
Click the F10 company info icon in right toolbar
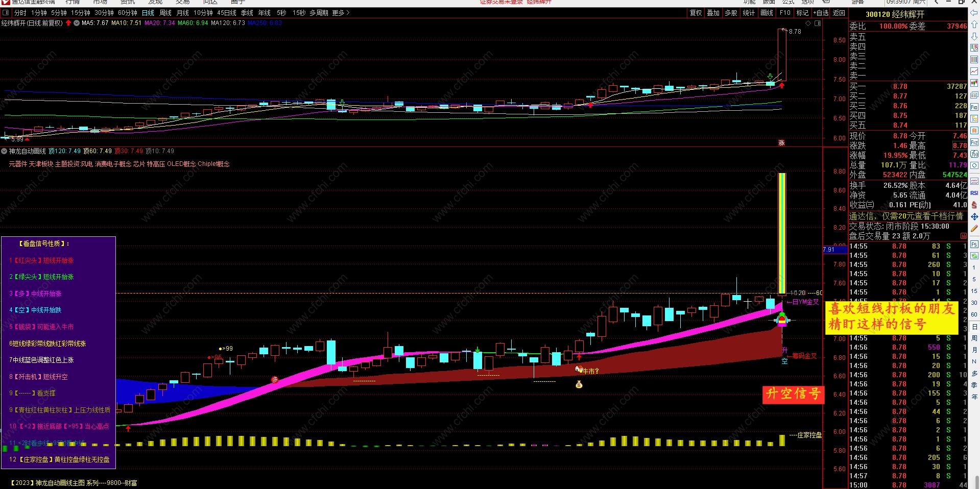tap(974, 107)
